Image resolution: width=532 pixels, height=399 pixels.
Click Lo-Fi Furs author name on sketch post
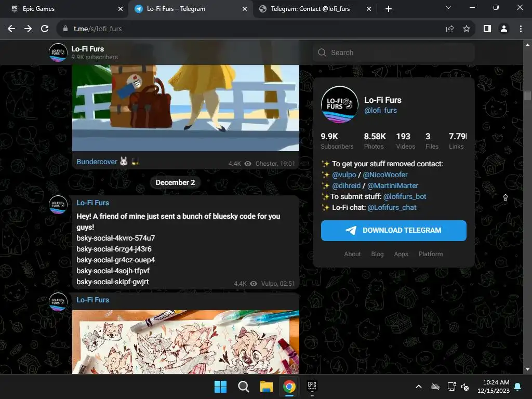click(x=92, y=300)
